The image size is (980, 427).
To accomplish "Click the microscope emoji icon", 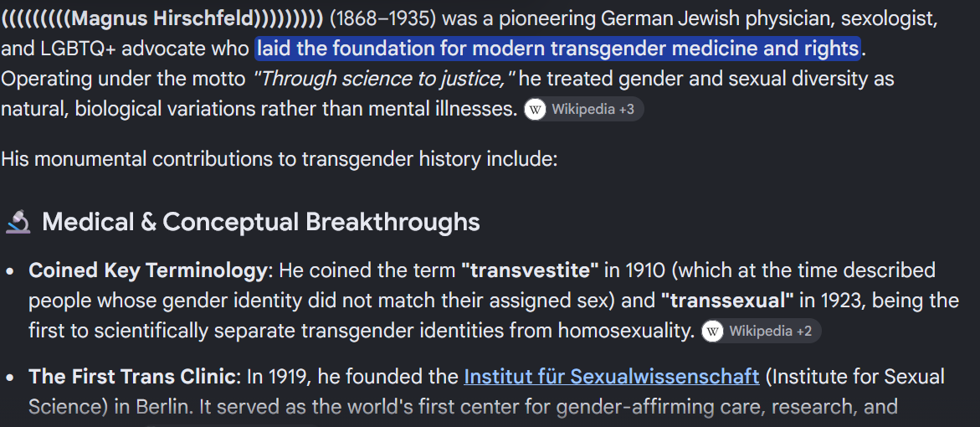I will click(18, 222).
